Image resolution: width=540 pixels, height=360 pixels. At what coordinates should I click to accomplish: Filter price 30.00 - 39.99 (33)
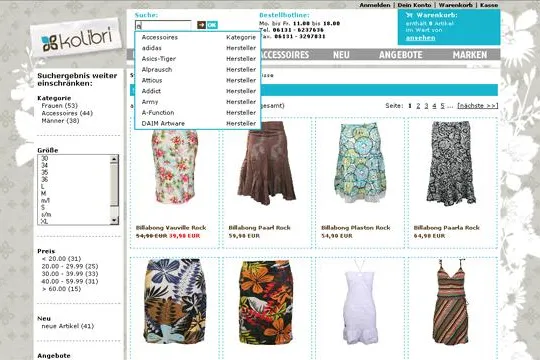point(70,274)
